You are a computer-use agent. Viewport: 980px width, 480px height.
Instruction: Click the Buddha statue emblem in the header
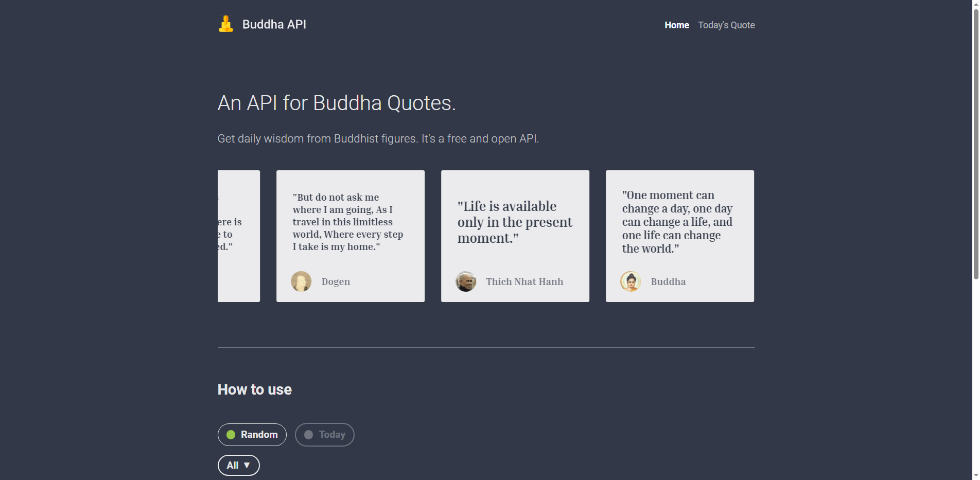pos(226,24)
